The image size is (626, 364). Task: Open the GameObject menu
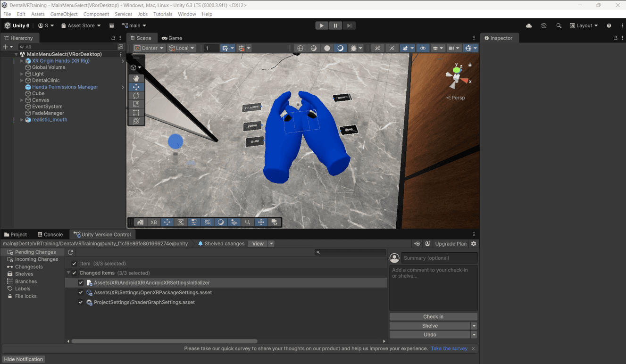pos(64,14)
